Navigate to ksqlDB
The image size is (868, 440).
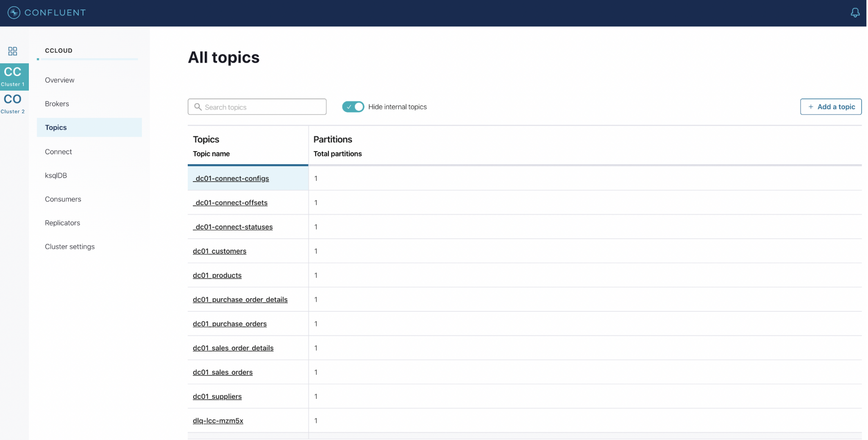(56, 176)
